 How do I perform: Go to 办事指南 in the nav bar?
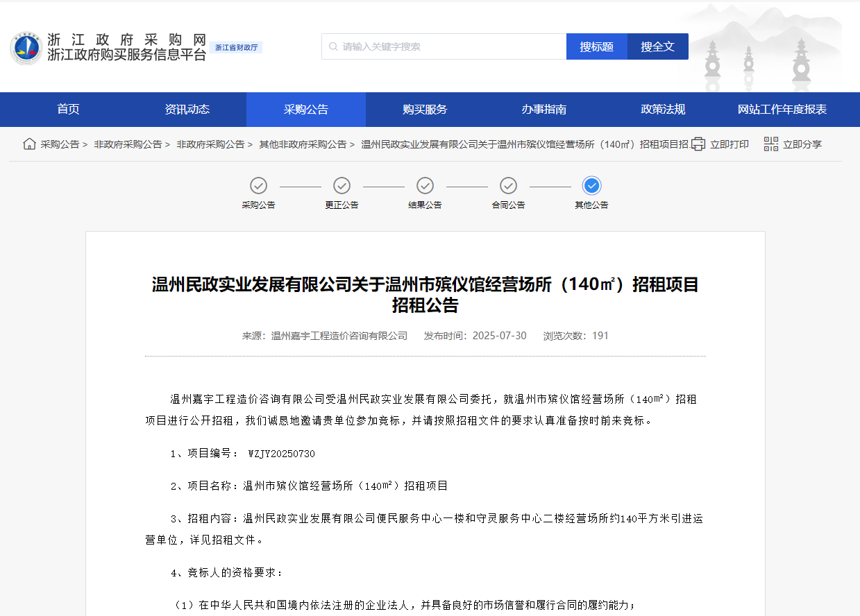(x=544, y=110)
